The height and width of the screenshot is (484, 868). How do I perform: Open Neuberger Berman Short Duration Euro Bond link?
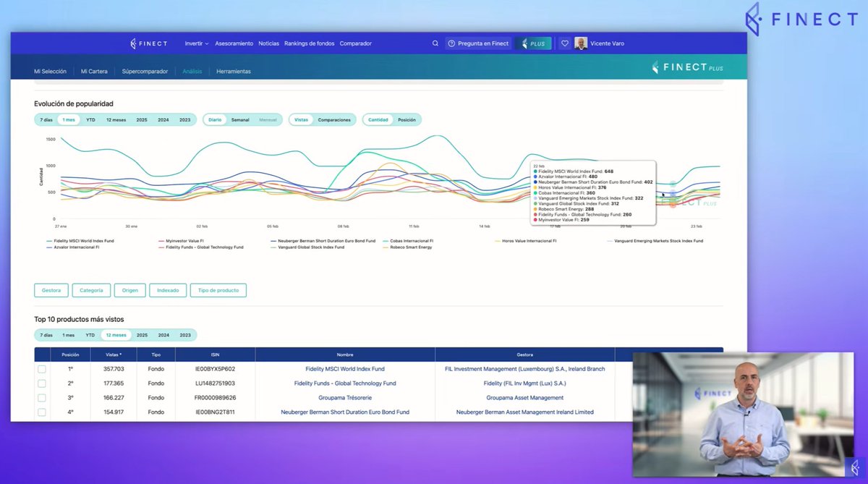[345, 412]
